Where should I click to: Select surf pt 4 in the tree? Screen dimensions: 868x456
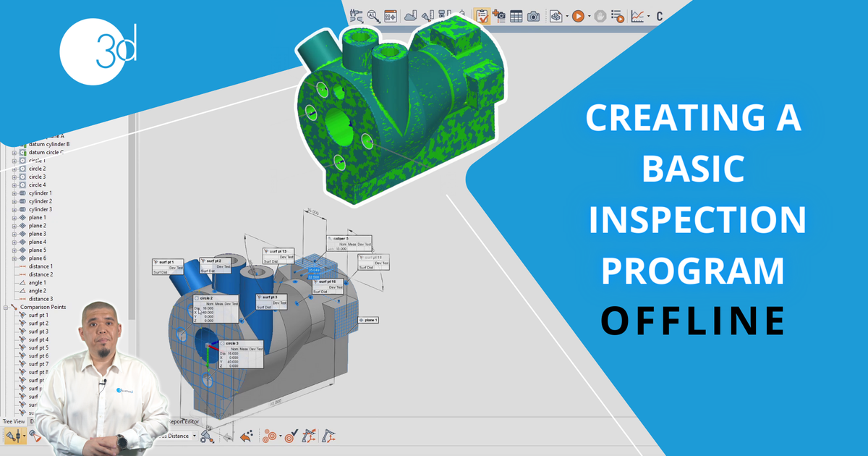point(38,339)
